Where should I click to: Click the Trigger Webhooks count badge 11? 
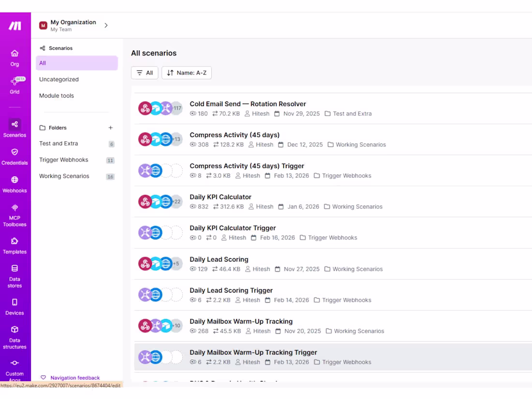point(110,161)
